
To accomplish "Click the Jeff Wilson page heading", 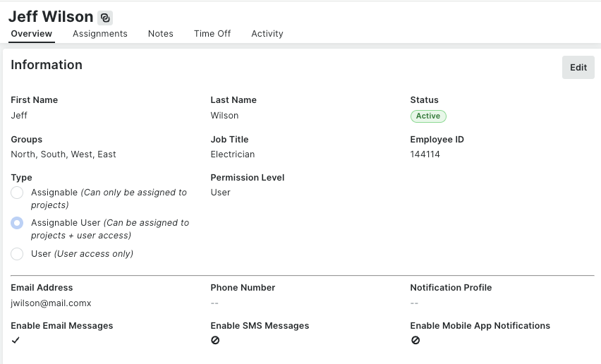I will 51,17.
